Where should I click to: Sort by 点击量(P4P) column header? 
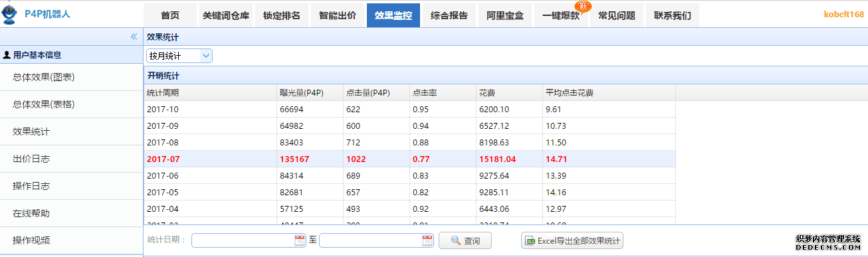376,93
